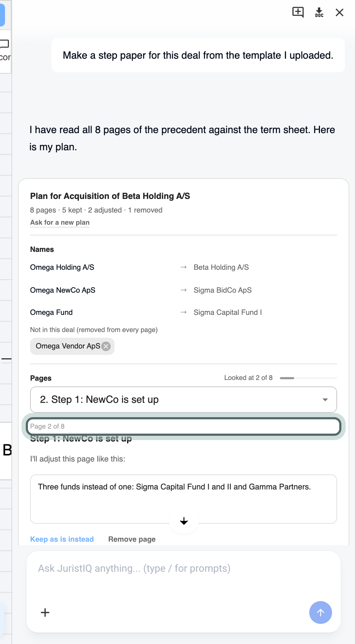The height and width of the screenshot is (644, 355).
Task: Click the assistant reply about reading 8 pages
Action: [182, 138]
